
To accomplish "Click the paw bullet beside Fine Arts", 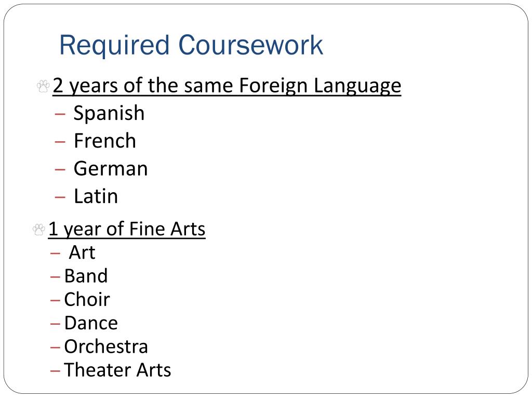I will [x=38, y=230].
